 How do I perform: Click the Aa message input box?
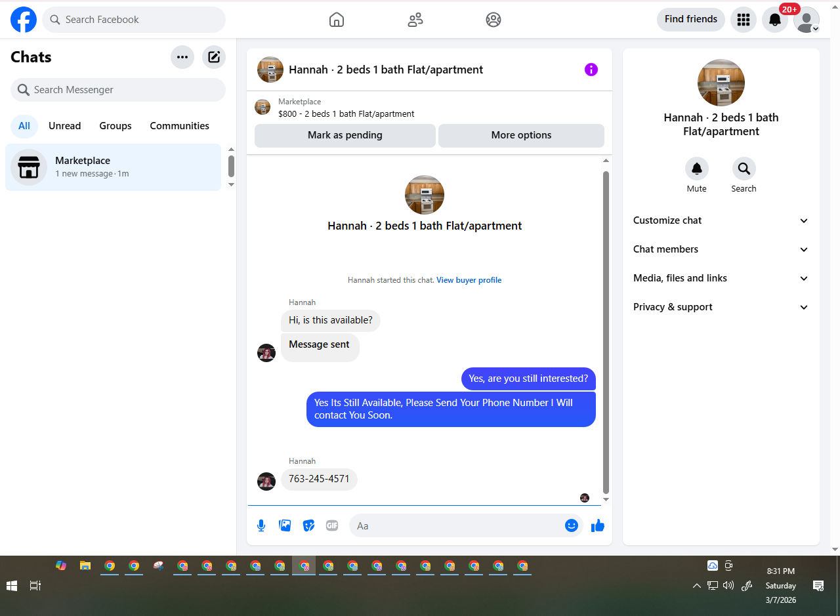pos(457,525)
